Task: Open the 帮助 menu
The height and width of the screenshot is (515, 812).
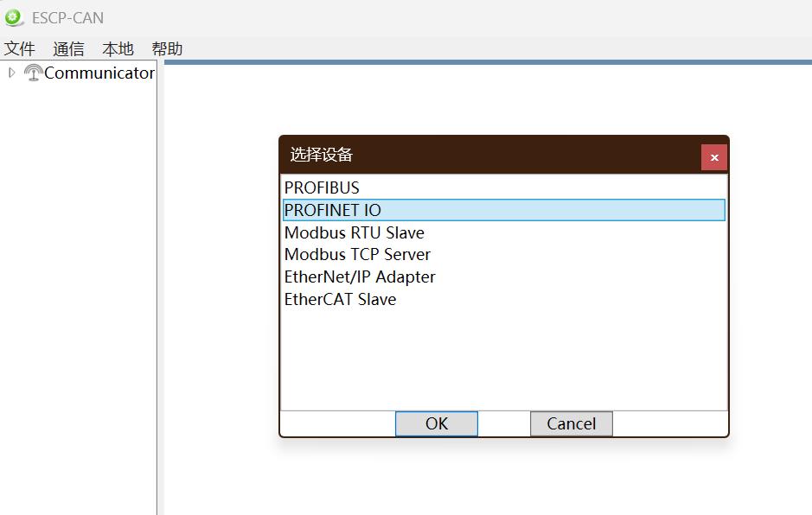Action: [167, 48]
